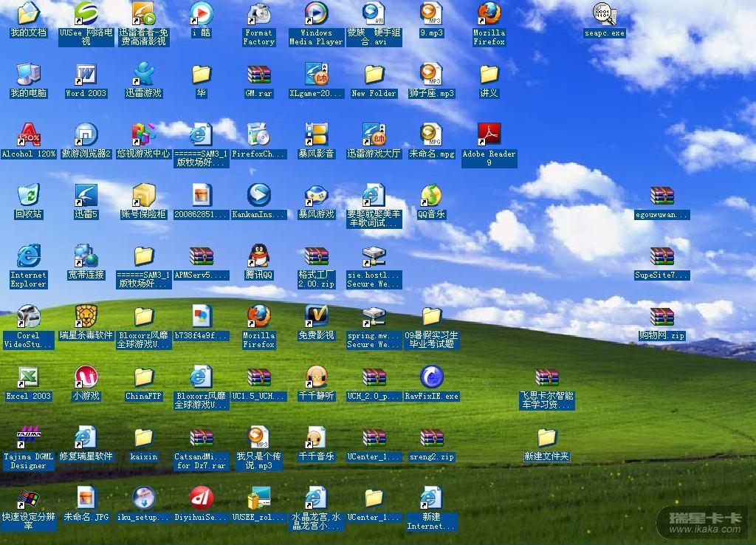Select sreng2.zip archive
Screen dimensions: 756x545
(431, 437)
